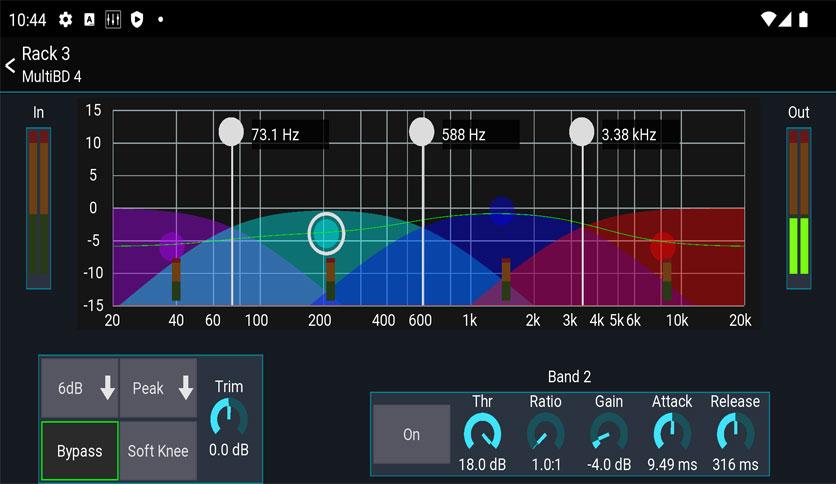Click the -4.0 dB gain value
Viewport: 836px width, 484px height.
pos(609,464)
